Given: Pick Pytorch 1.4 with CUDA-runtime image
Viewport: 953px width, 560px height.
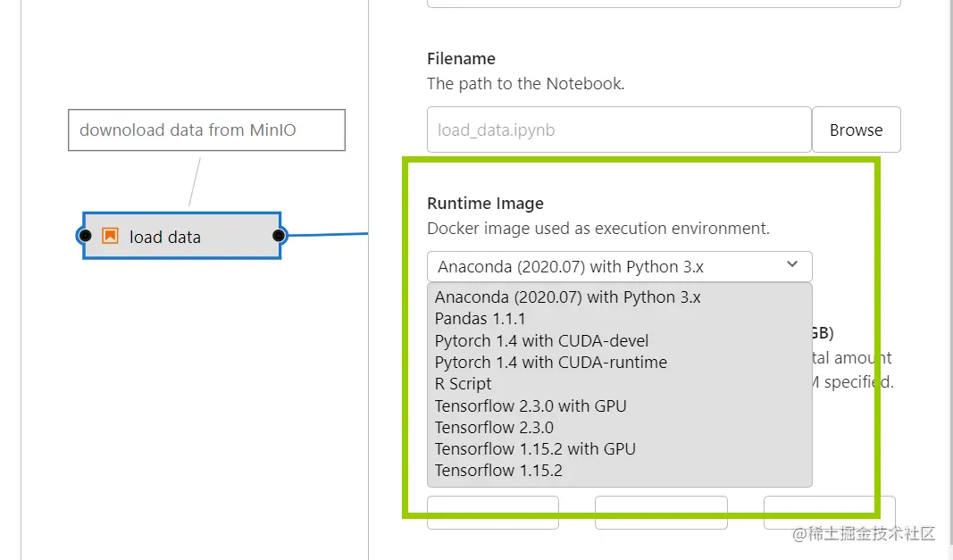Looking at the screenshot, I should (x=550, y=362).
